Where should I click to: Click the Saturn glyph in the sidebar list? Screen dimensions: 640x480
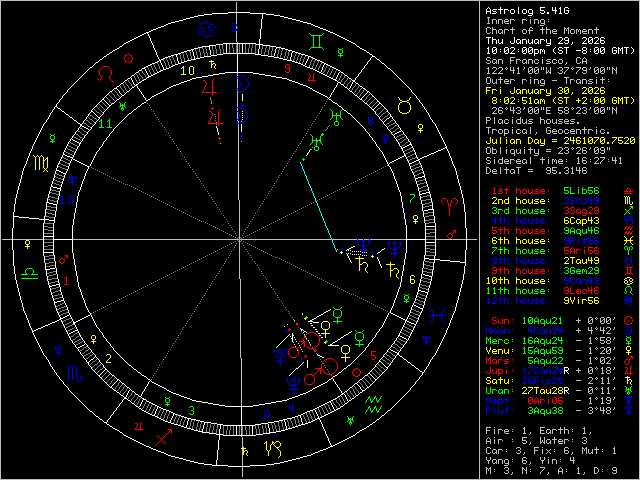(x=627, y=380)
